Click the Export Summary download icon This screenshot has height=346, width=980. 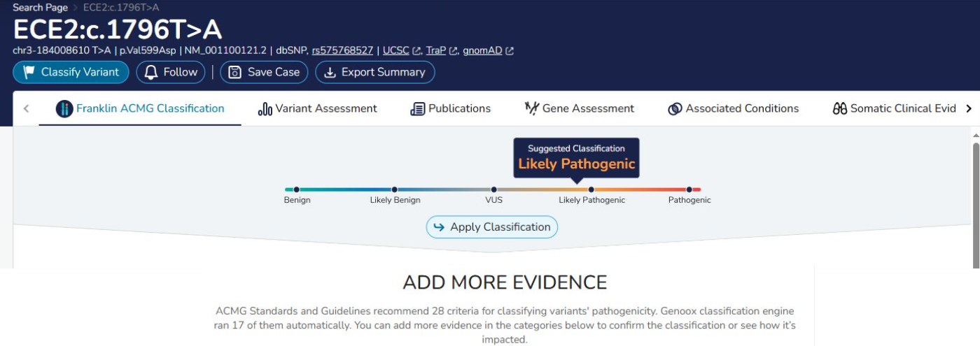coord(330,72)
